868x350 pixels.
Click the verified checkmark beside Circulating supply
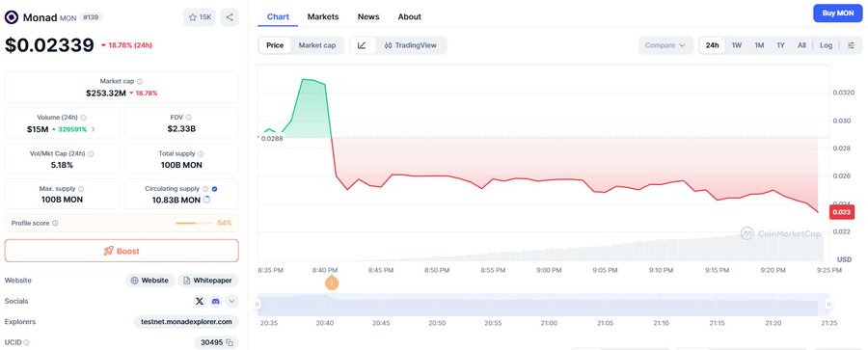pos(215,189)
